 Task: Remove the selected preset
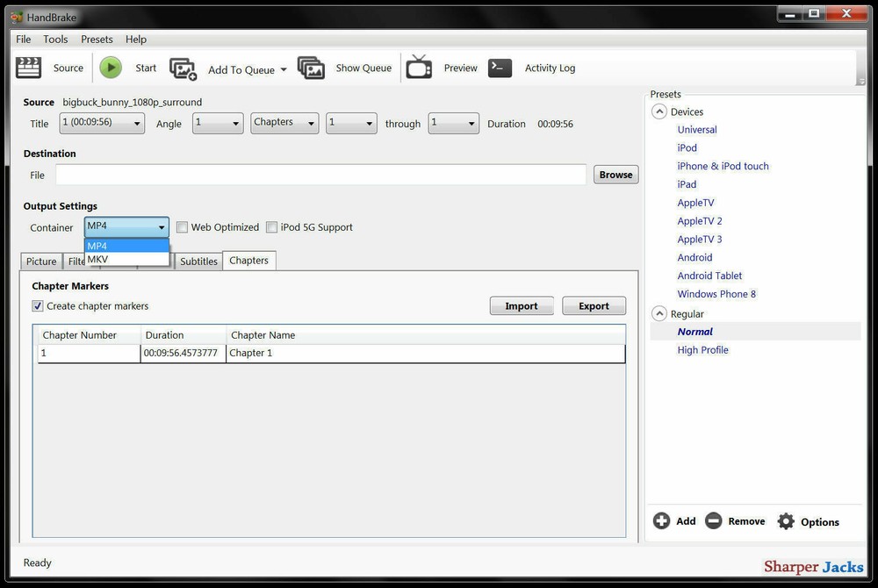click(735, 520)
